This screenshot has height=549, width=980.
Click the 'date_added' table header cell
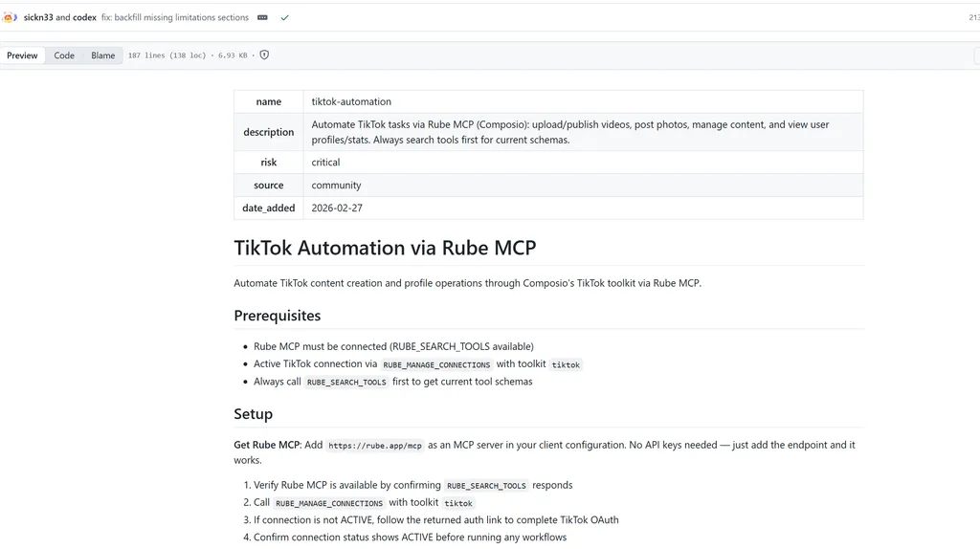[x=269, y=208]
